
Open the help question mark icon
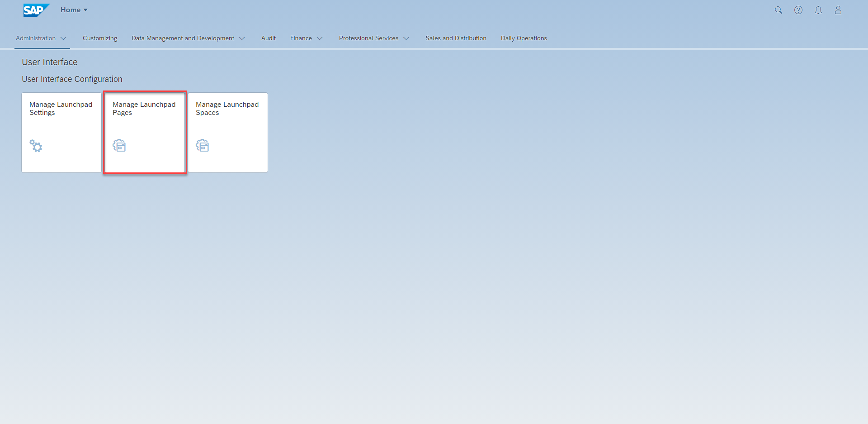(798, 10)
